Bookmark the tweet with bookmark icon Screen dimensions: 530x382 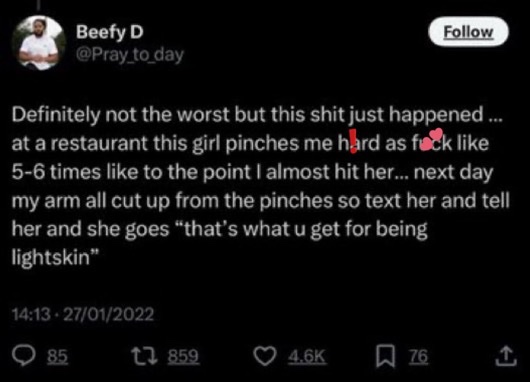pos(386,356)
